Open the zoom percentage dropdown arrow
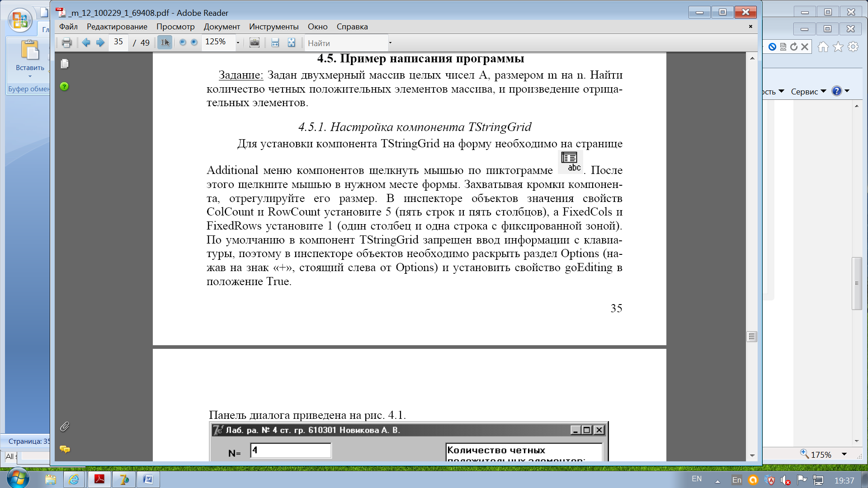This screenshot has height=488, width=868. point(238,43)
